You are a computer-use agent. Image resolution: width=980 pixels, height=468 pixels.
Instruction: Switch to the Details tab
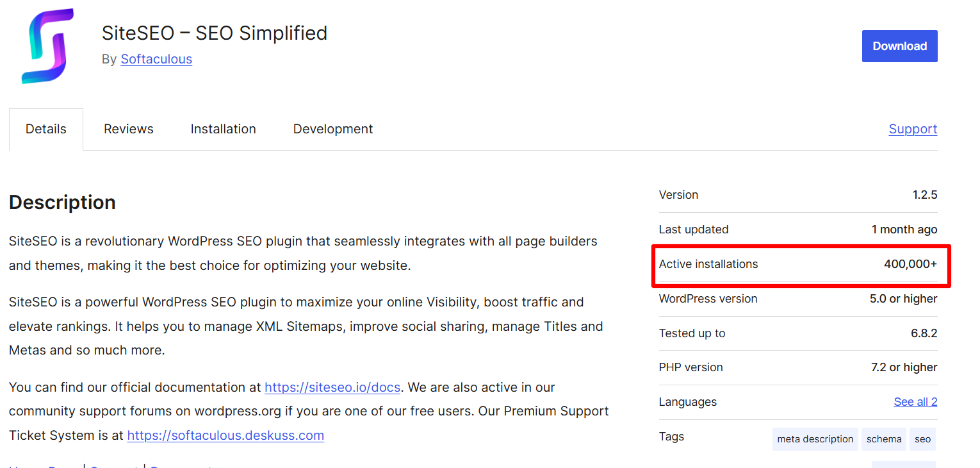(46, 129)
